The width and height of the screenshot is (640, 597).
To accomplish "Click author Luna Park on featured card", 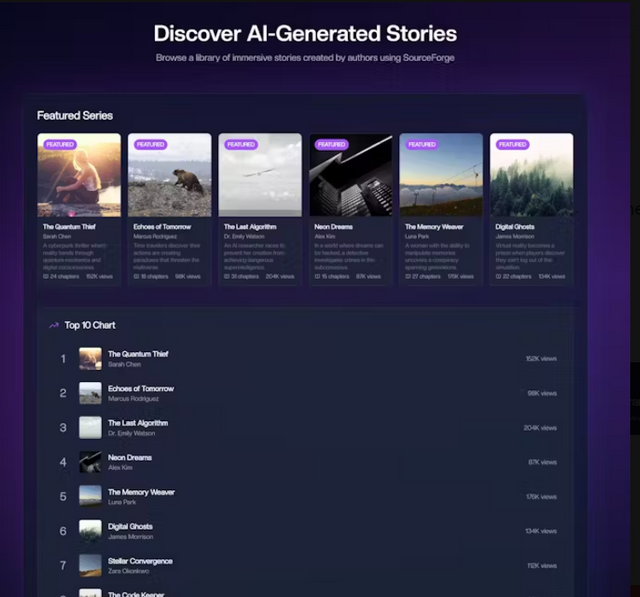I will pos(417,237).
